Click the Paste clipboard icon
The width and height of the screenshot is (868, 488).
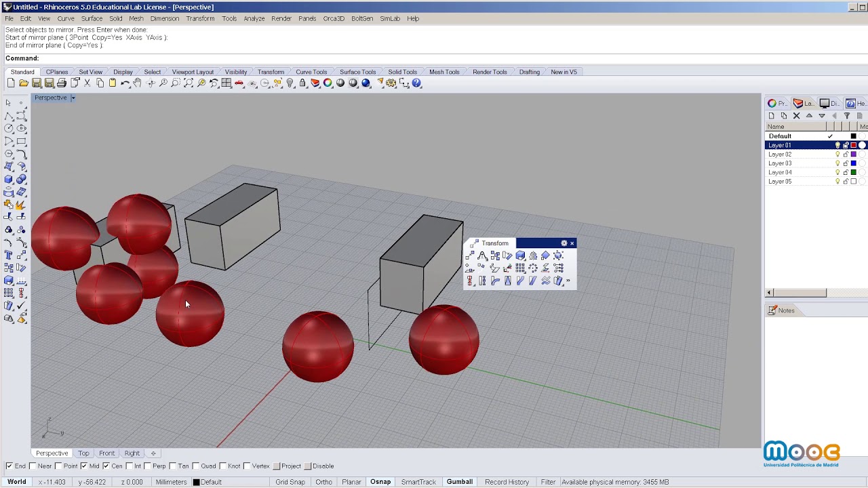pos(113,83)
